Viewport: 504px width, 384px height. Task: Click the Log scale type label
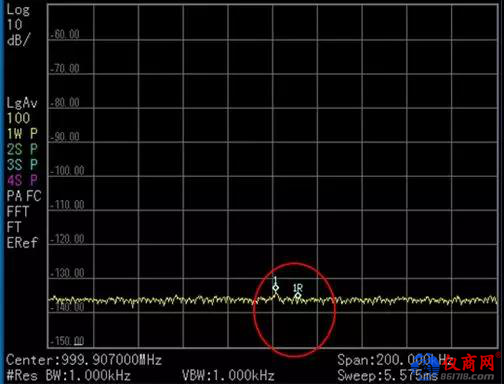[18, 10]
